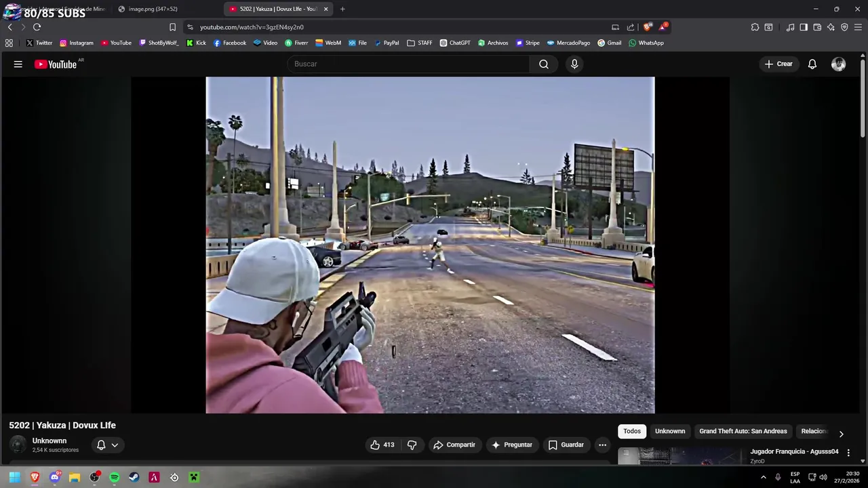Go back to the previous page
Image resolution: width=868 pixels, height=488 pixels.
(9, 27)
